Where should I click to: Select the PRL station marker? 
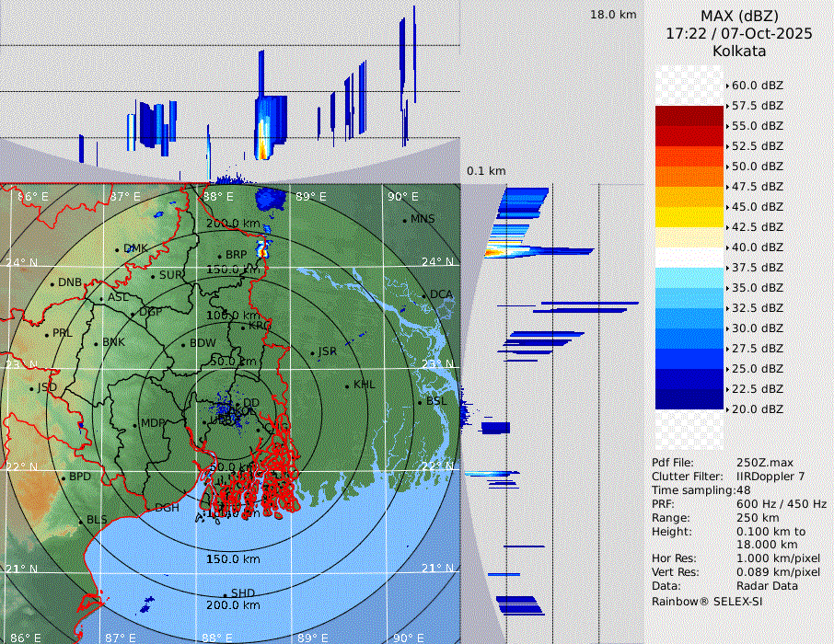click(x=46, y=334)
